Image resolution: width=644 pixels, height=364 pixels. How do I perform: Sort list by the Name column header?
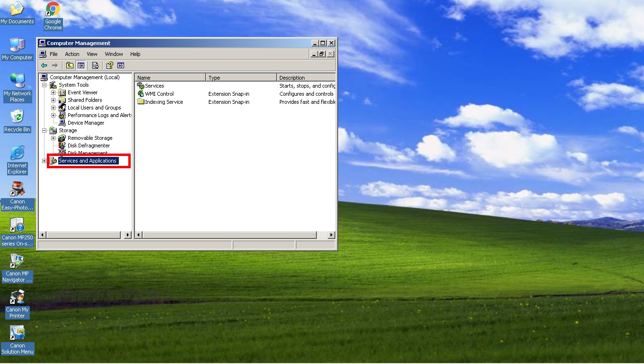click(170, 77)
